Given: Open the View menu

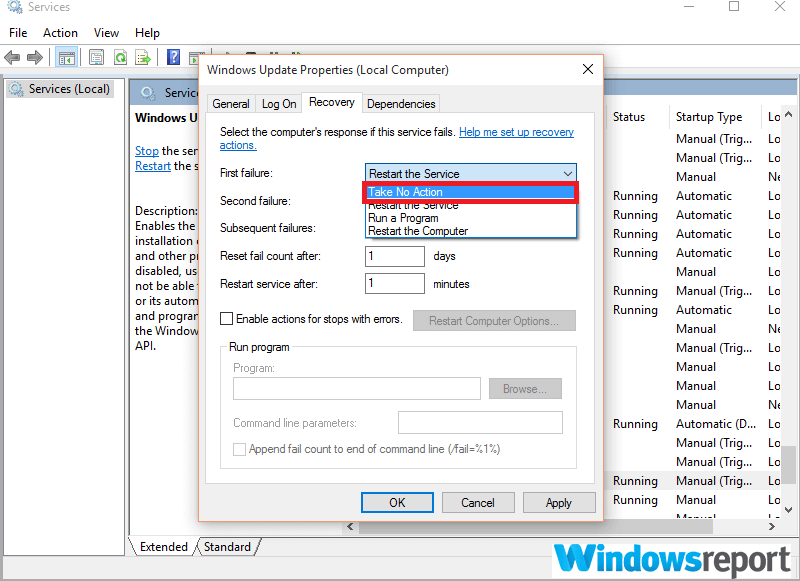Looking at the screenshot, I should [106, 33].
